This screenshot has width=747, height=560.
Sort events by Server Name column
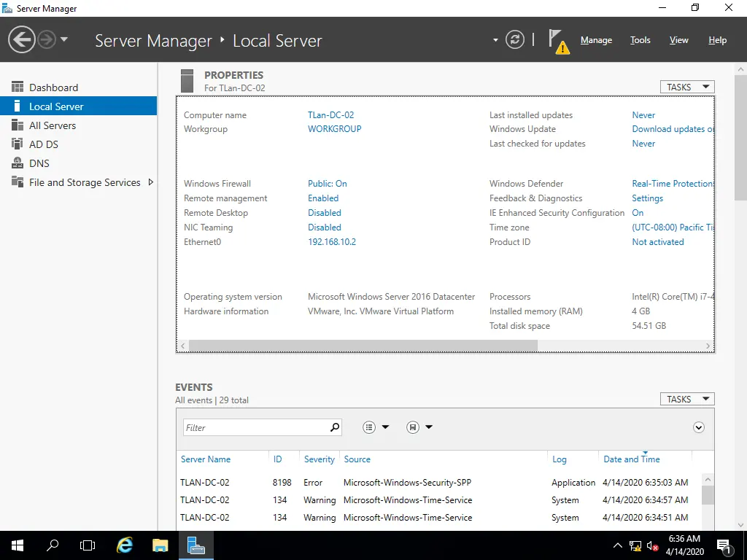205,459
